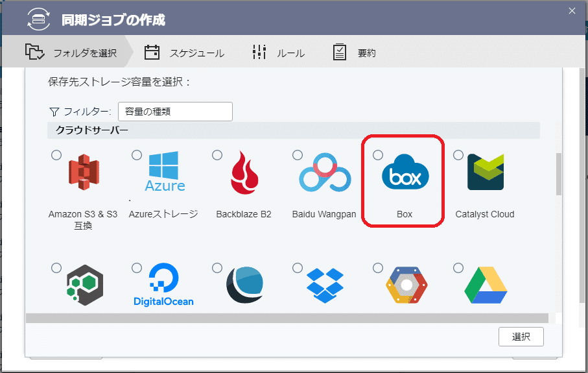Click the Amazon S3 logo icon

84,173
